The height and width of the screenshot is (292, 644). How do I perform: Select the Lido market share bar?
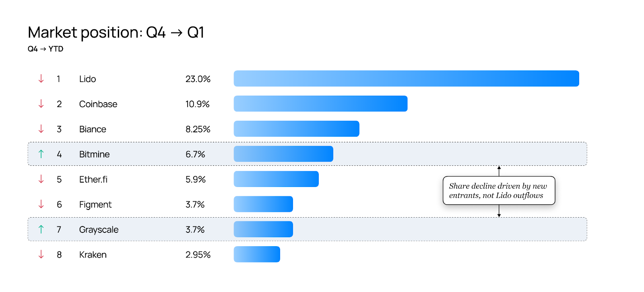pyautogui.click(x=406, y=78)
